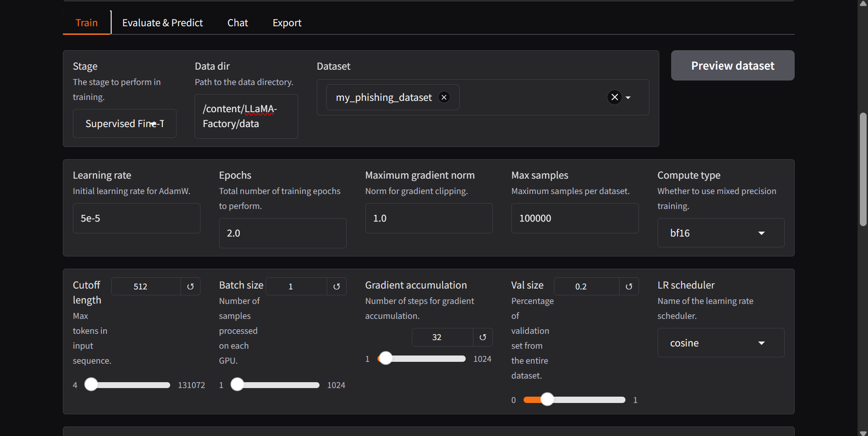Click the scrollbar down arrow
This screenshot has width=868, height=436.
[863, 432]
